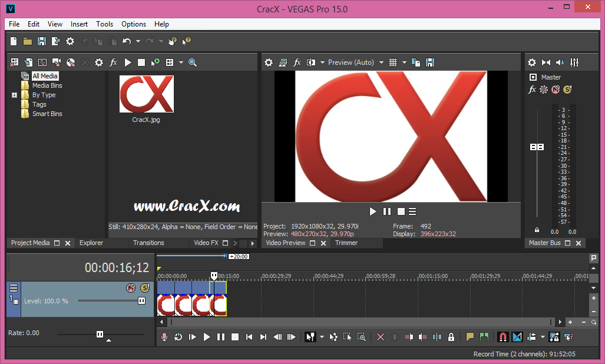Open the File menu

tap(14, 24)
